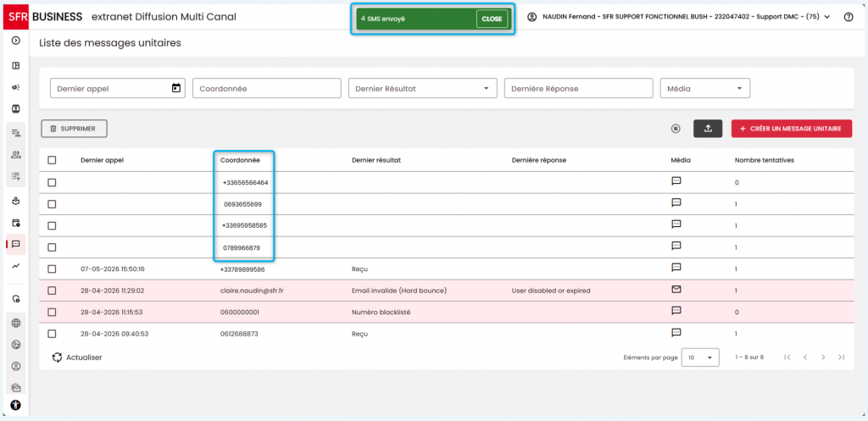
Task: Sort by the Dernier résultat column header
Action: (376, 160)
